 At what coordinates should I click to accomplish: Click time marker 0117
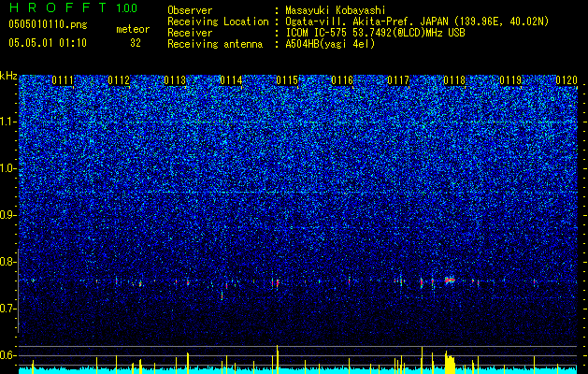point(398,80)
